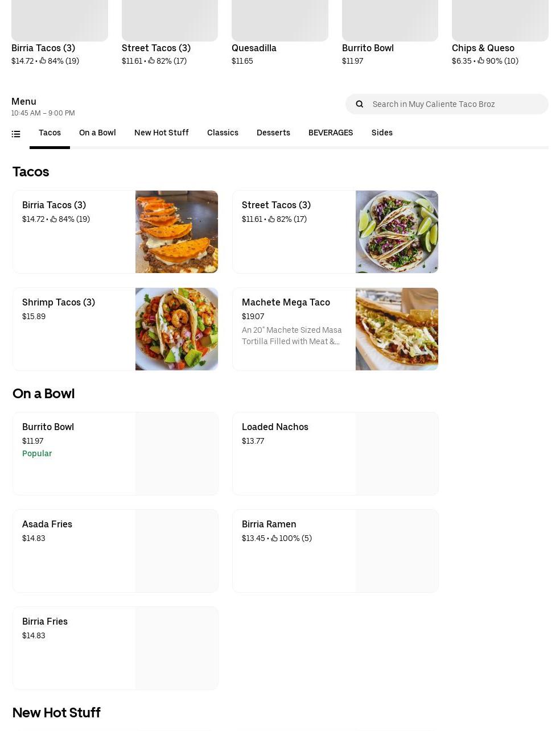This screenshot has height=731, width=560.
Task: View the Shrimp Tacos photo
Action: [x=176, y=329]
